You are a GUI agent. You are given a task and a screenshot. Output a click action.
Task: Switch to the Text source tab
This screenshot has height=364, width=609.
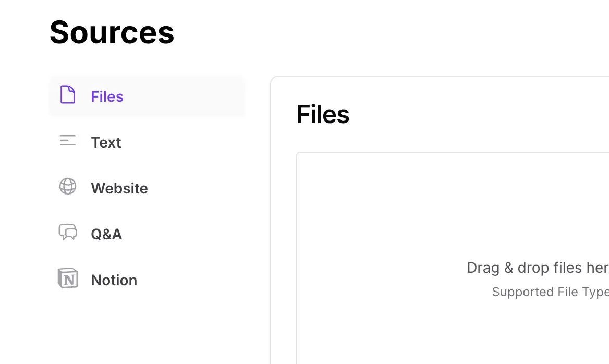[106, 142]
